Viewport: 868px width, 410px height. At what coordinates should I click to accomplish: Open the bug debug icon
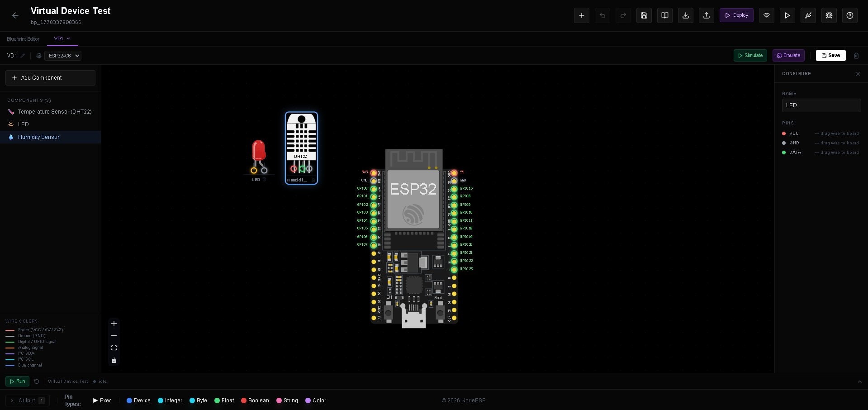pyautogui.click(x=829, y=15)
